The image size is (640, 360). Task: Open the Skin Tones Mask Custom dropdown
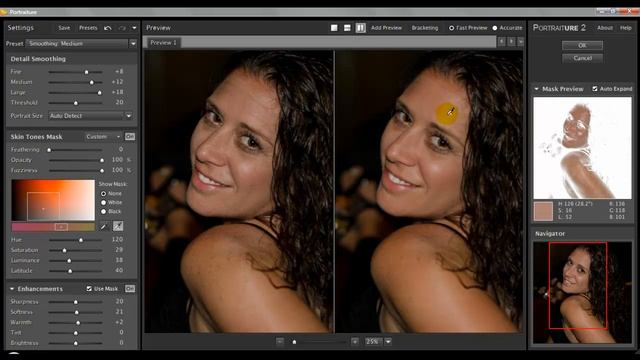(103, 136)
